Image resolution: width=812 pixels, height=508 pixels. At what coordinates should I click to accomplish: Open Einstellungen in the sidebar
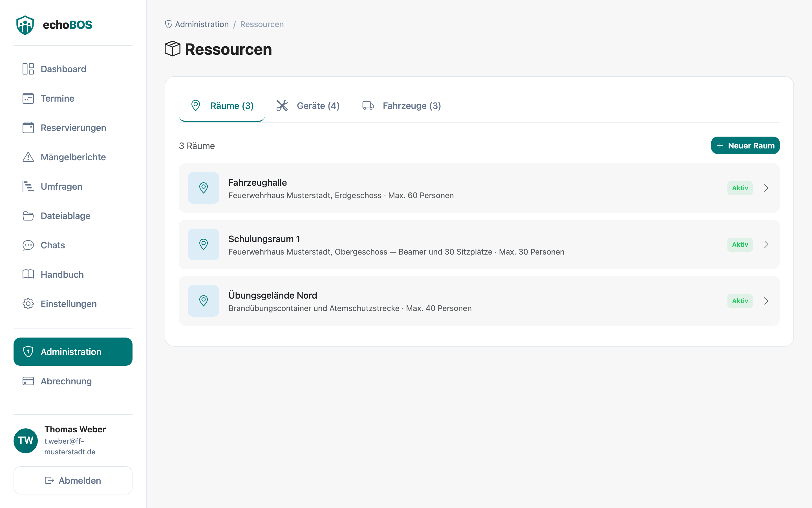73,304
